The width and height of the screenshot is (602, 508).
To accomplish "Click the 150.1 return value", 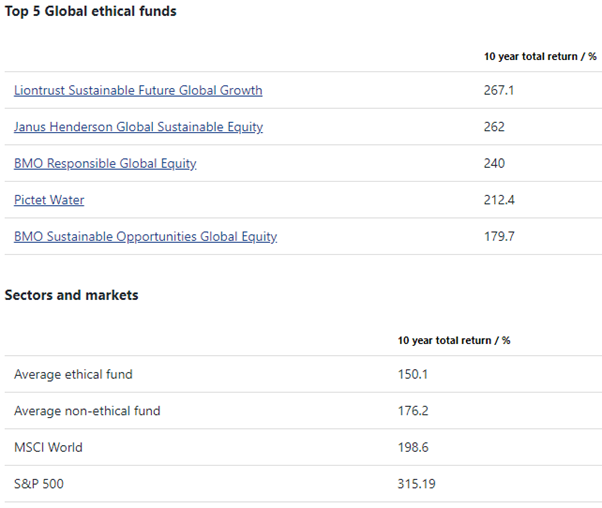I will (x=413, y=374).
